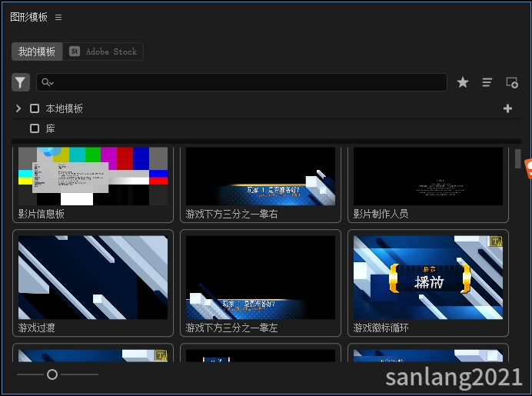The height and width of the screenshot is (396, 532).
Task: Click the vertical scrollbar of template list
Action: (517, 158)
